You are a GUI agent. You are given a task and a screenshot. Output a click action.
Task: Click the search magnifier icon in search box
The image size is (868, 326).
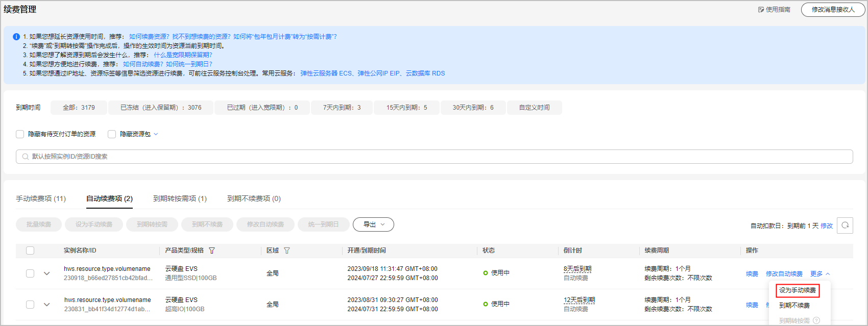coord(25,157)
